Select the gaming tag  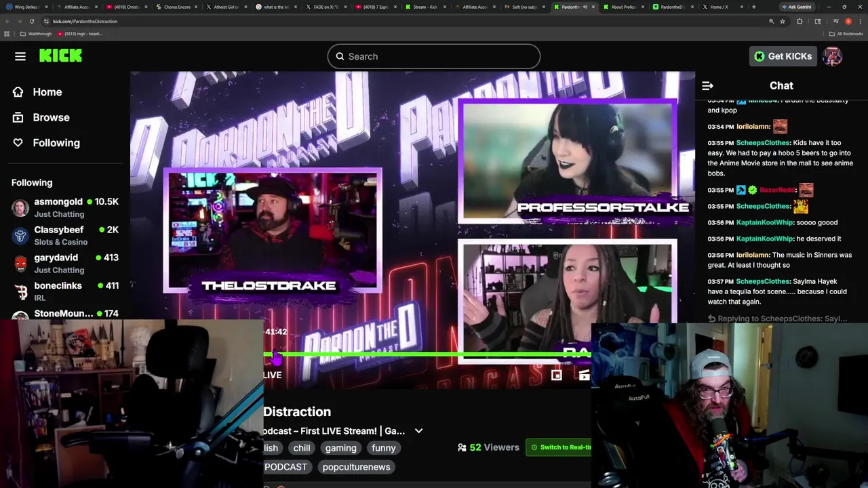point(340,448)
